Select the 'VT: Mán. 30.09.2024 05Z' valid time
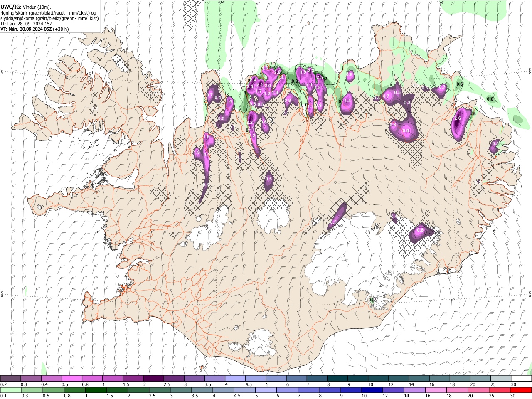The height and width of the screenshot is (399, 532). pos(26,29)
